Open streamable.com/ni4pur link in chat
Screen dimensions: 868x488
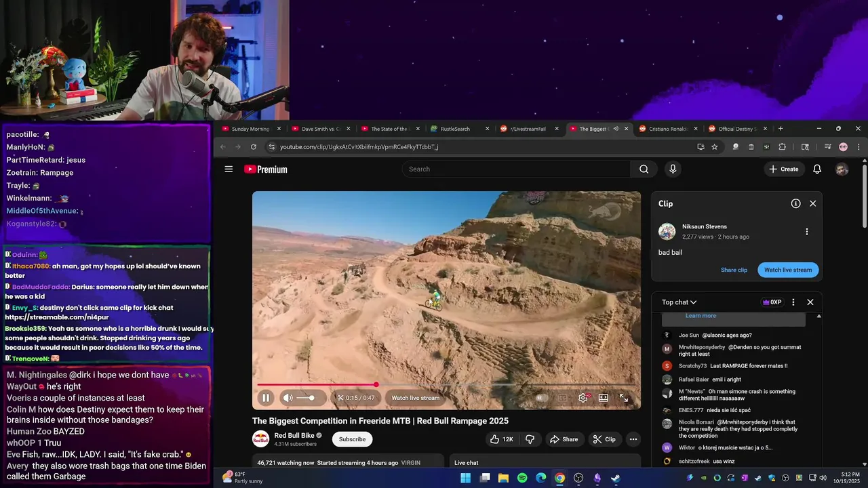pyautogui.click(x=57, y=317)
